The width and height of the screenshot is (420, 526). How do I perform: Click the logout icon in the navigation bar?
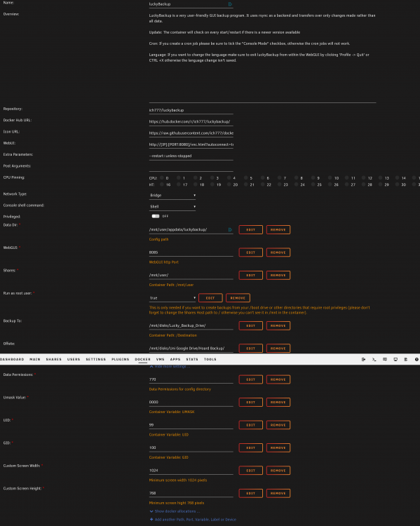click(363, 359)
